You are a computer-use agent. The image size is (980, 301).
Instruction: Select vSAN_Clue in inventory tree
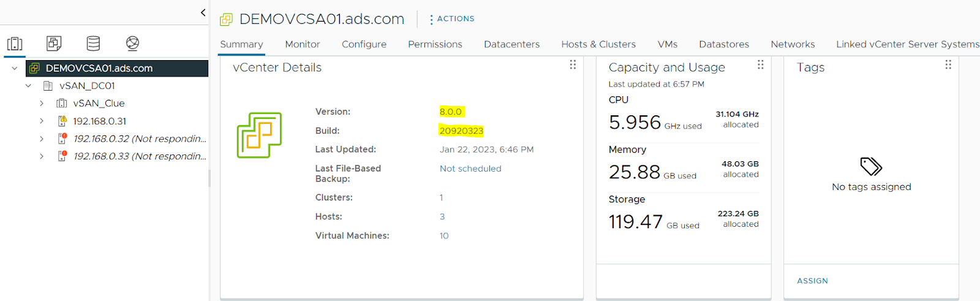coord(99,103)
